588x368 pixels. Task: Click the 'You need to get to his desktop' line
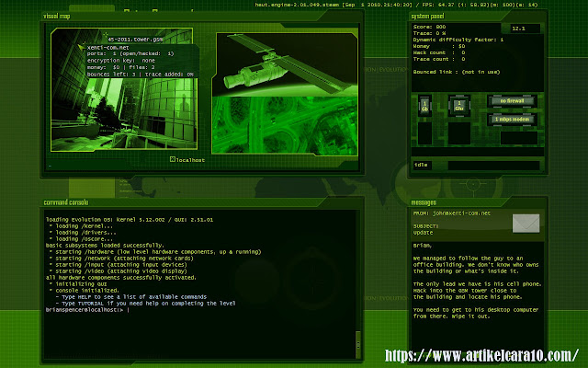click(x=476, y=310)
